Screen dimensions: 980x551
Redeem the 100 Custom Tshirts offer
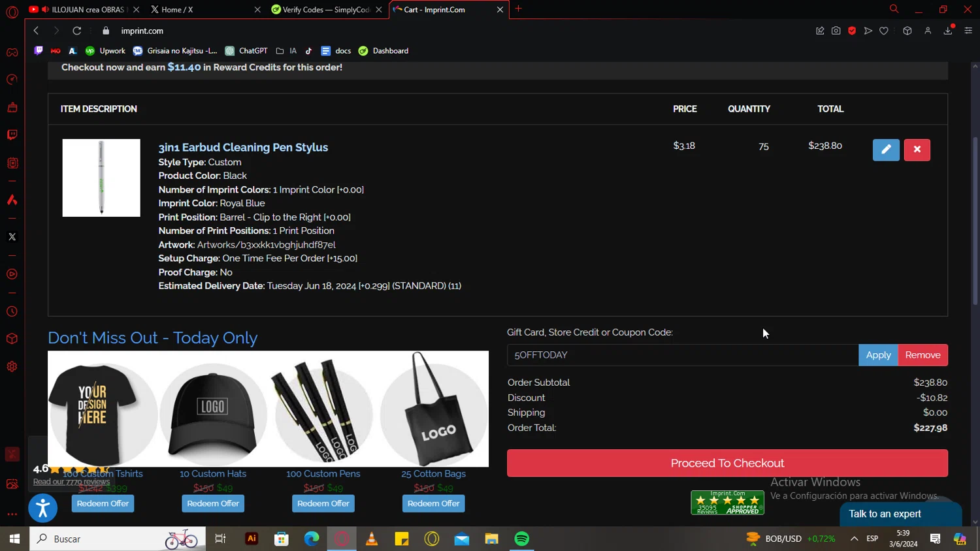tap(103, 503)
